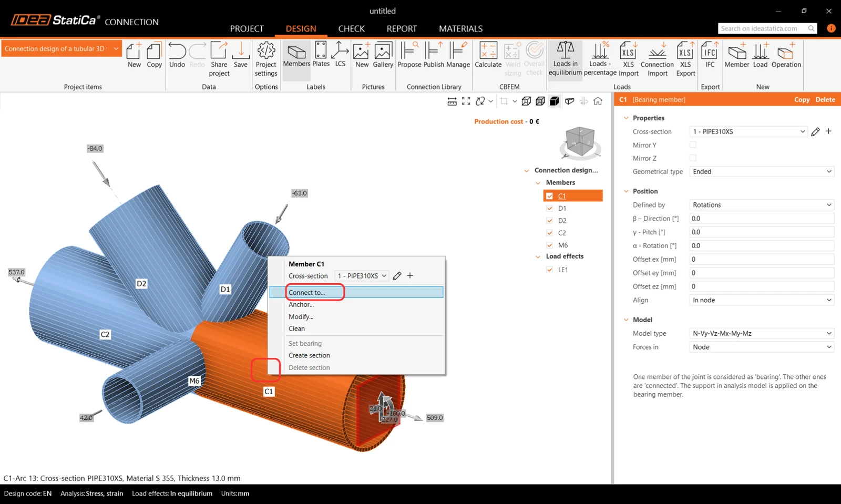Click the β – Direction input field

click(x=762, y=219)
